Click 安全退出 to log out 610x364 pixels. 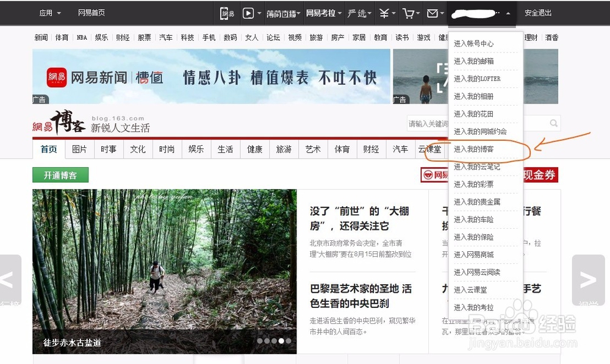point(538,13)
